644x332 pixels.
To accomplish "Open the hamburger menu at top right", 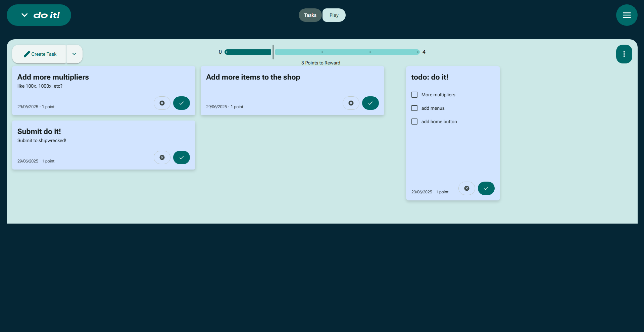I will pos(627,15).
